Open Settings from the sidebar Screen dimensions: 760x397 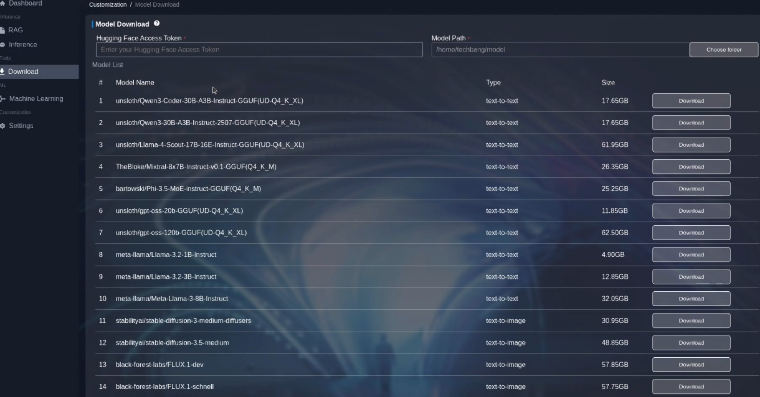coord(21,126)
